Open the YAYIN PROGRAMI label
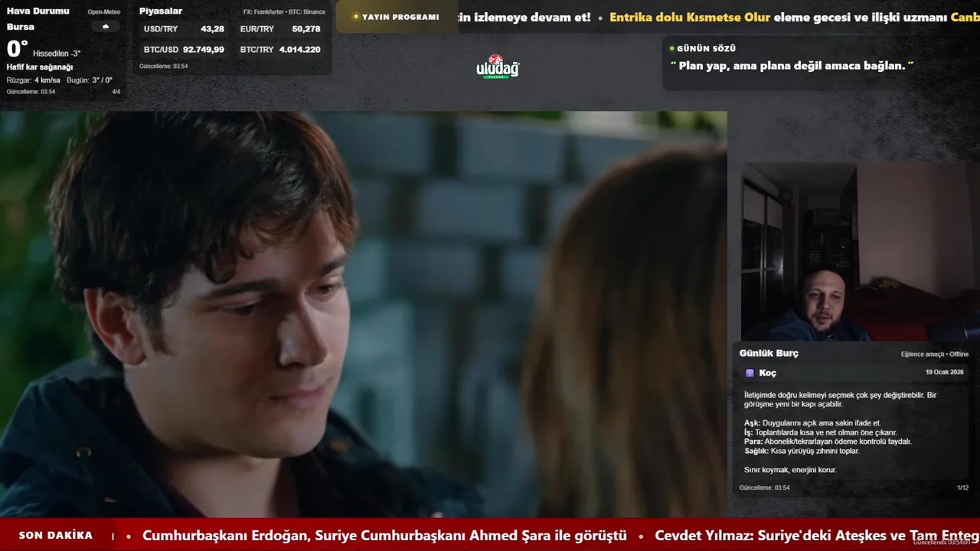The height and width of the screenshot is (551, 980). pos(400,17)
